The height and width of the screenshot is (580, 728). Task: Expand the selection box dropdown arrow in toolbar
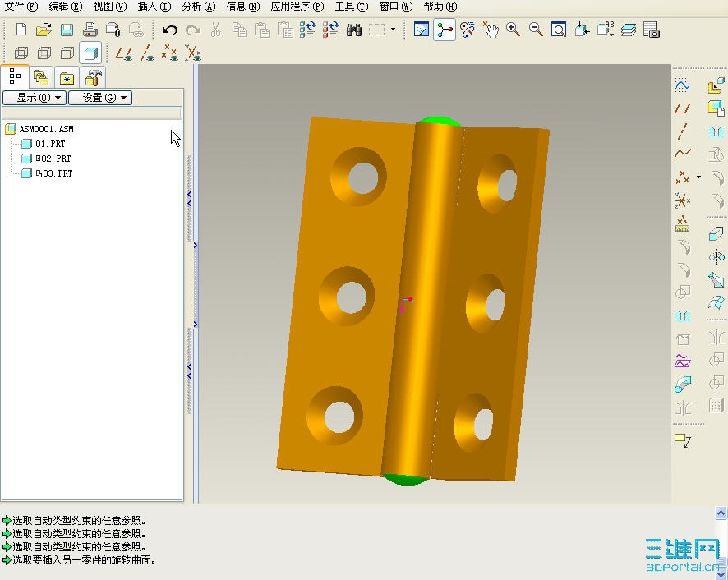tap(394, 30)
